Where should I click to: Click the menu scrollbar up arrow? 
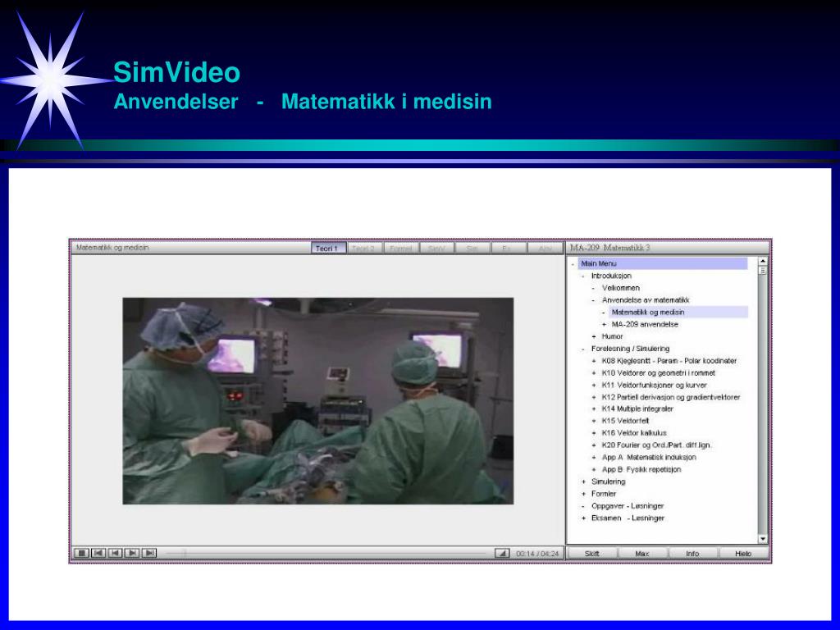click(763, 262)
